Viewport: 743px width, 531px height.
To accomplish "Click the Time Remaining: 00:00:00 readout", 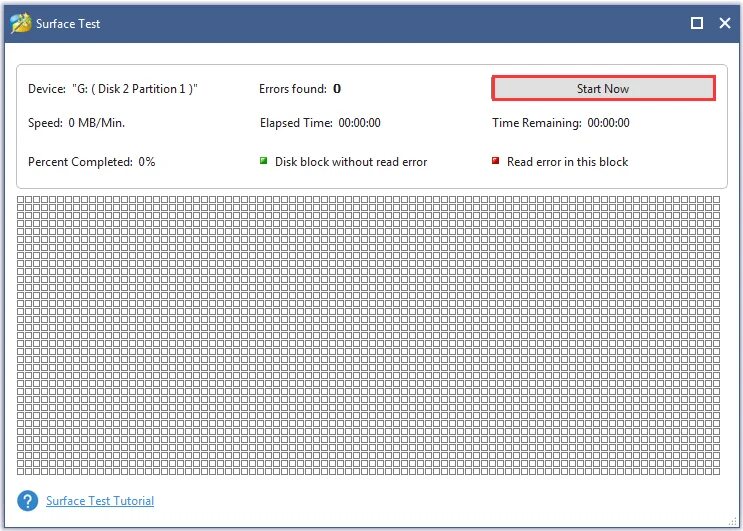I will click(561, 123).
